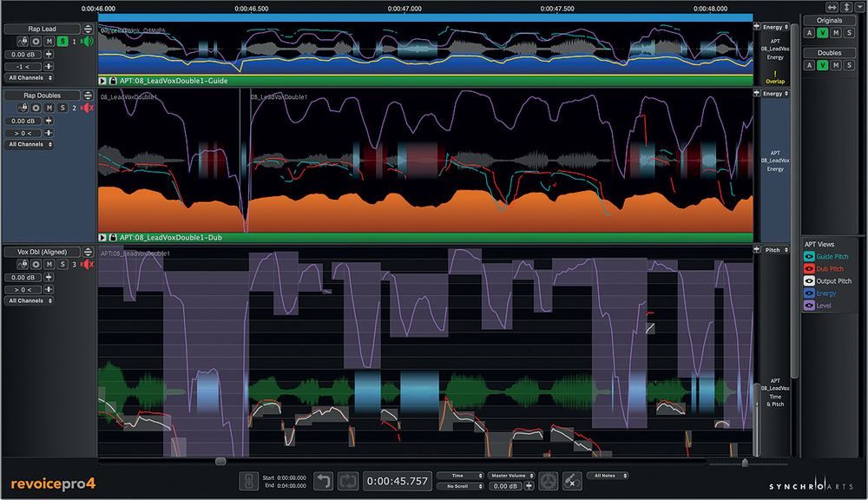Click the horizontal scrollbar thumb below the tracks

(220, 461)
